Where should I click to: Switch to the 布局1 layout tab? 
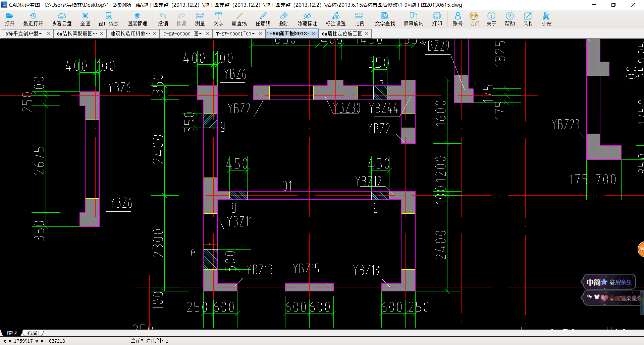[34, 333]
